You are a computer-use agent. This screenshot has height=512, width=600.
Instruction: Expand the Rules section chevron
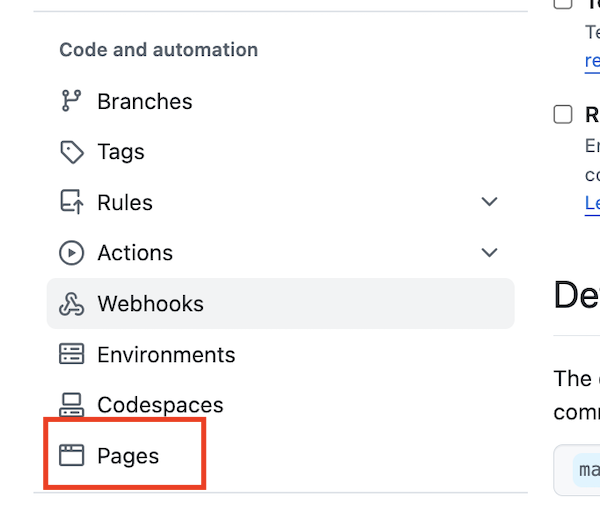click(x=489, y=202)
